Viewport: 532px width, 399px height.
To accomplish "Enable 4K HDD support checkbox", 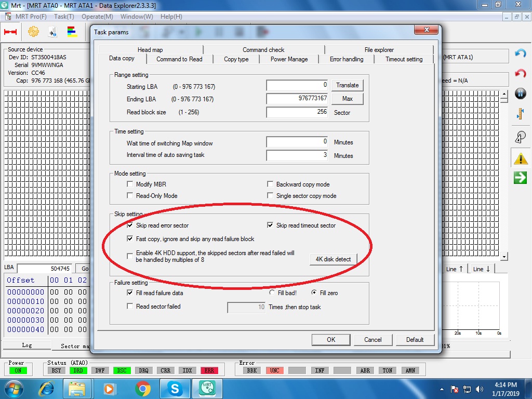I will [x=129, y=256].
